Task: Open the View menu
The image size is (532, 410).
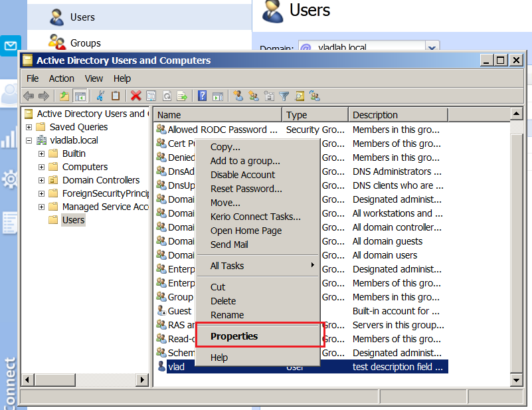Action: [94, 78]
